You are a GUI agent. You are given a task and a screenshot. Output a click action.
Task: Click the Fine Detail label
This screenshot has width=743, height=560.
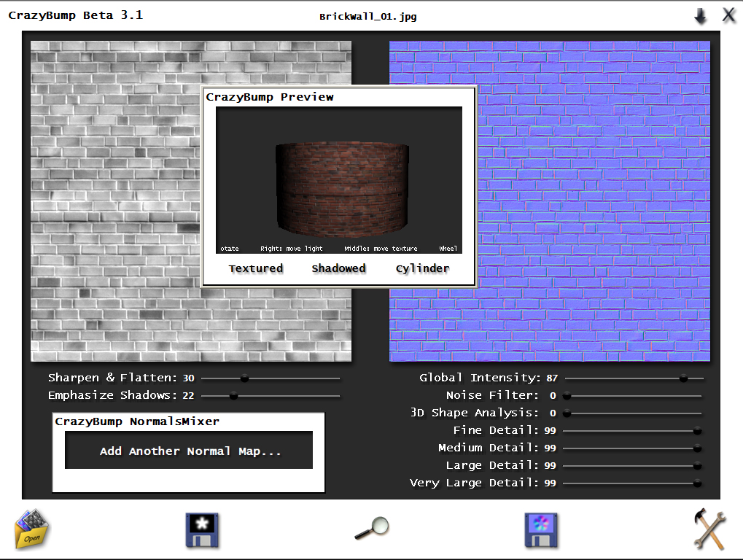coord(496,430)
